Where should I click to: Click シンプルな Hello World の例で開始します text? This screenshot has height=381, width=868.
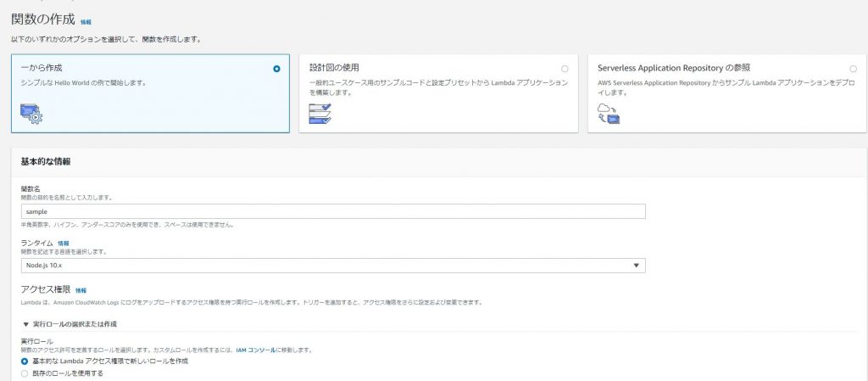(x=84, y=83)
